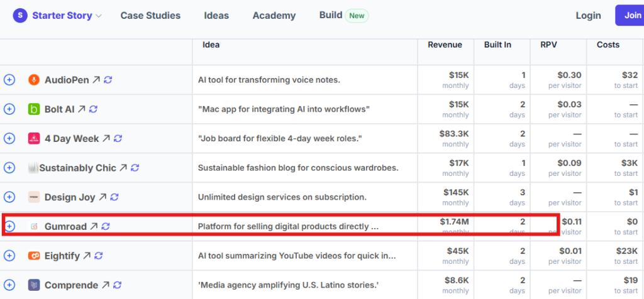Open AudioPen external link arrow
Screen dimensions: 644x299
(x=96, y=80)
